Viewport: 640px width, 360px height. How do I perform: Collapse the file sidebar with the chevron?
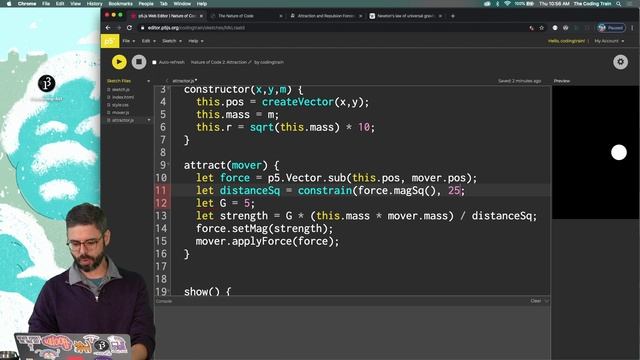(167, 81)
